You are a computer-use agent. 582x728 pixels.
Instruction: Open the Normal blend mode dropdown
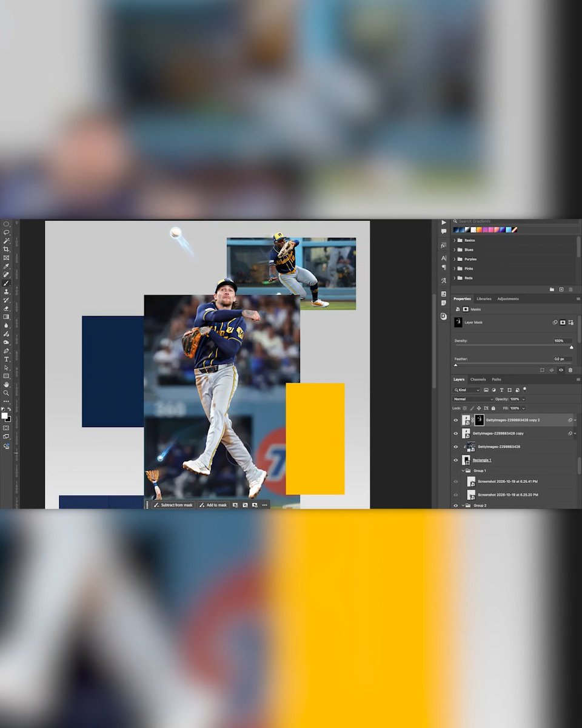coord(473,399)
